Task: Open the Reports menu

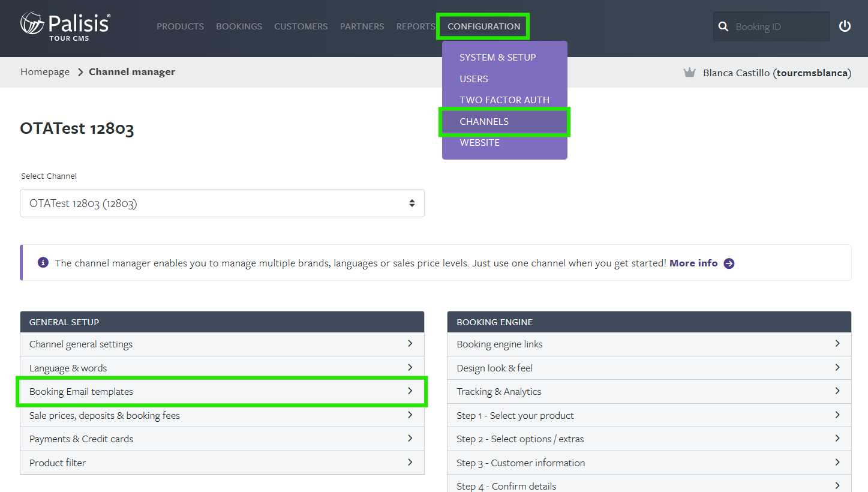Action: tap(415, 26)
